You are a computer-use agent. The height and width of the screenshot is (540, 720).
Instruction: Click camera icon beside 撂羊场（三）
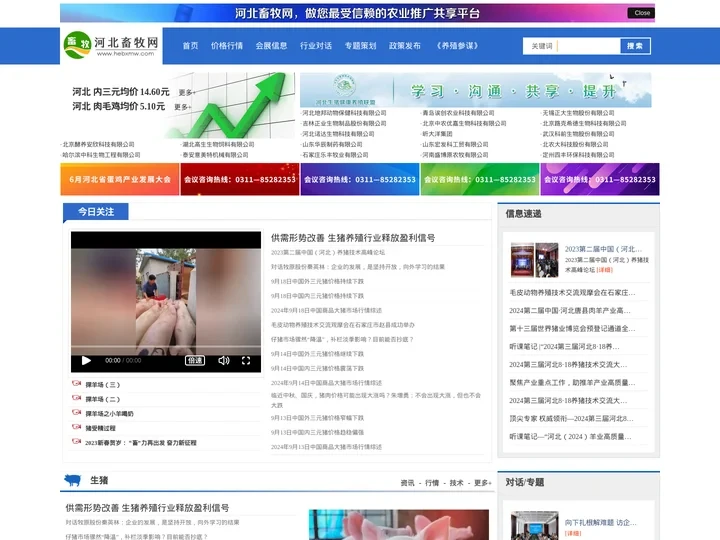76,383
